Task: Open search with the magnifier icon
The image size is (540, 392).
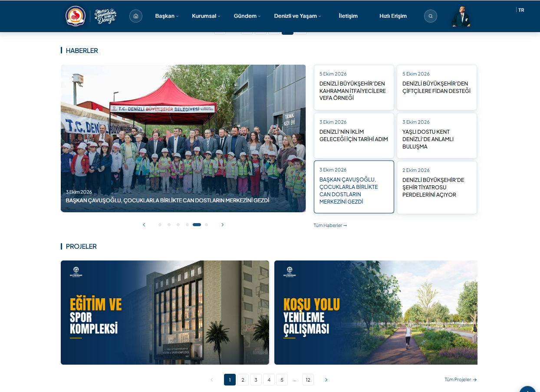Action: 431,16
